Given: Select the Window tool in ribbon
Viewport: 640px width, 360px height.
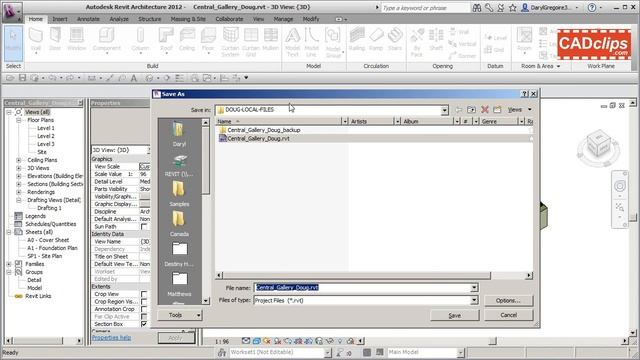Looking at the screenshot, I should click(x=76, y=40).
